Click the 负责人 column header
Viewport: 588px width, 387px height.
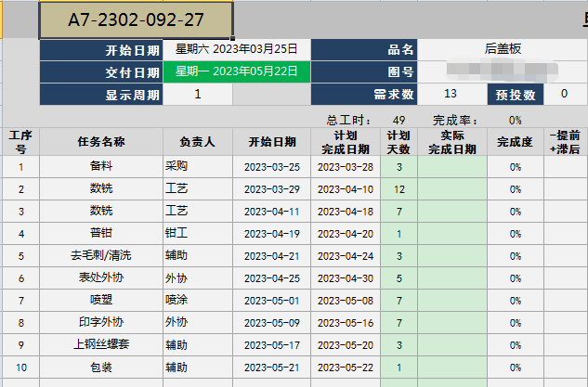(x=197, y=142)
